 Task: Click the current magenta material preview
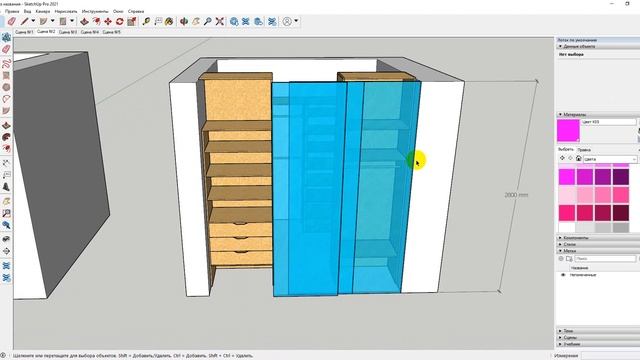[x=568, y=131]
